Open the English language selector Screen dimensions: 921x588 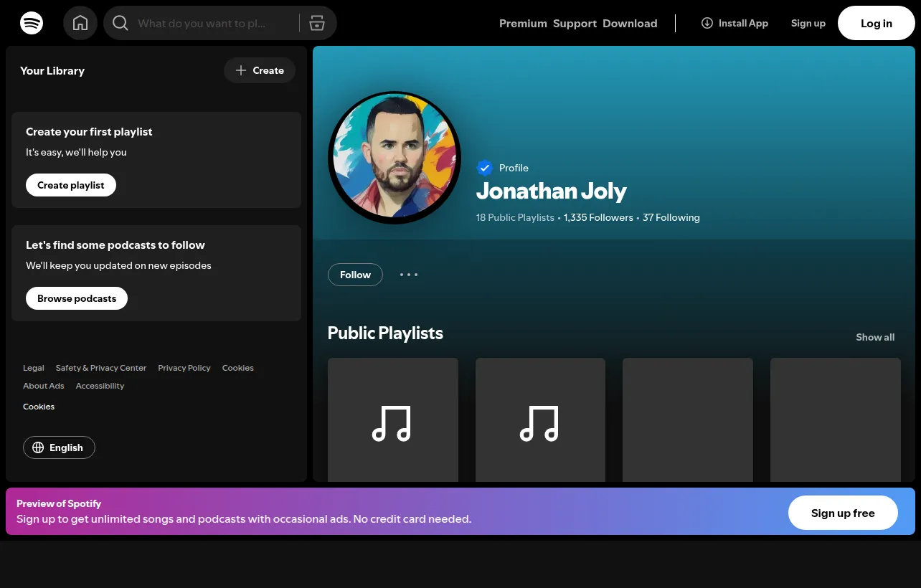tap(59, 447)
